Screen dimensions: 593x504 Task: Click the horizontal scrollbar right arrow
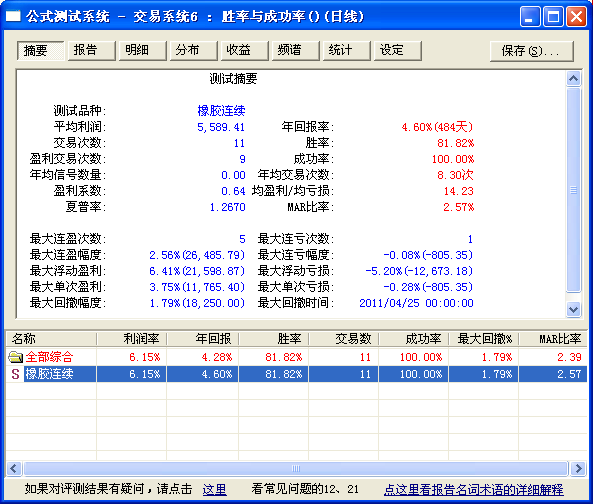[x=578, y=468]
